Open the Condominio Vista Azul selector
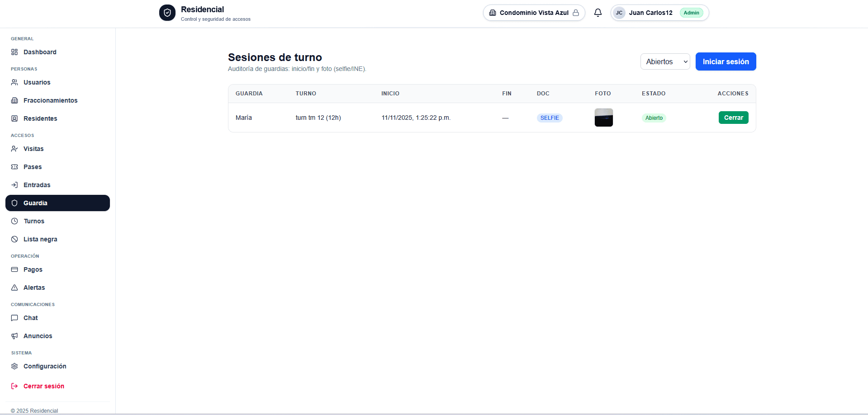 tap(534, 13)
